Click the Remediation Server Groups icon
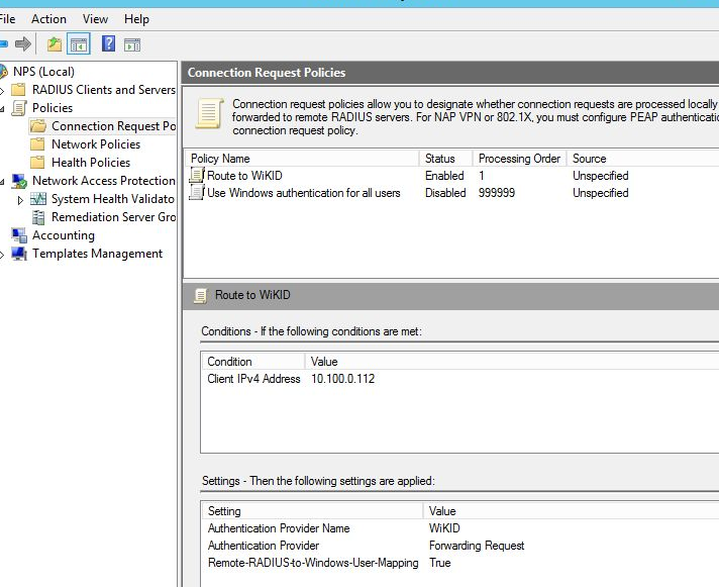719x587 pixels. (x=38, y=217)
